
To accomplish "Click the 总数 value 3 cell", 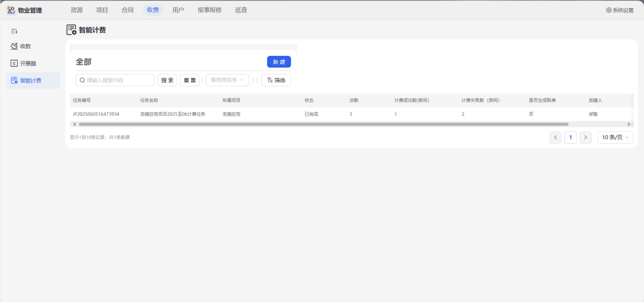I will (351, 114).
